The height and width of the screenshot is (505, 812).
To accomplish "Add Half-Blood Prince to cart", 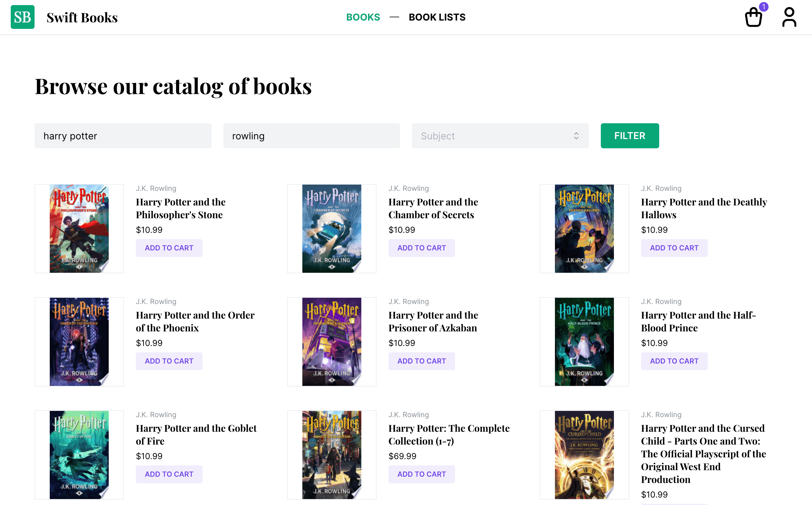I will [674, 361].
